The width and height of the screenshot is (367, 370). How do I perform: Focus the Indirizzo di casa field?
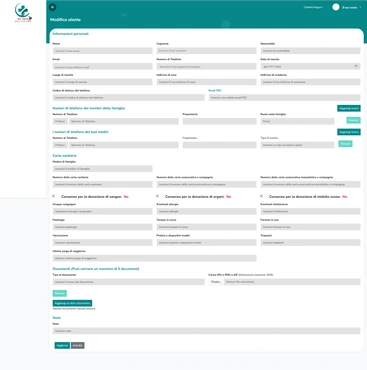pos(206,82)
